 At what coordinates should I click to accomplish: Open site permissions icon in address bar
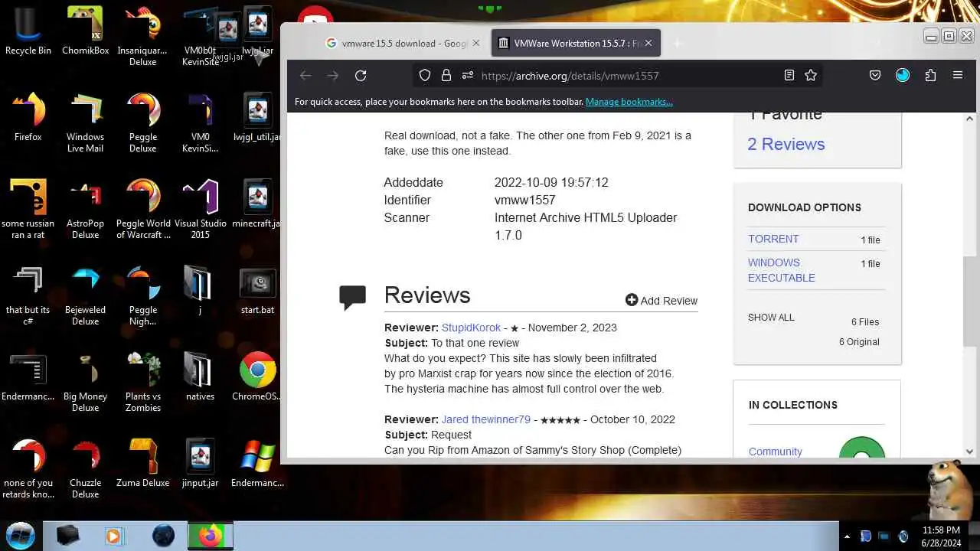(x=467, y=75)
